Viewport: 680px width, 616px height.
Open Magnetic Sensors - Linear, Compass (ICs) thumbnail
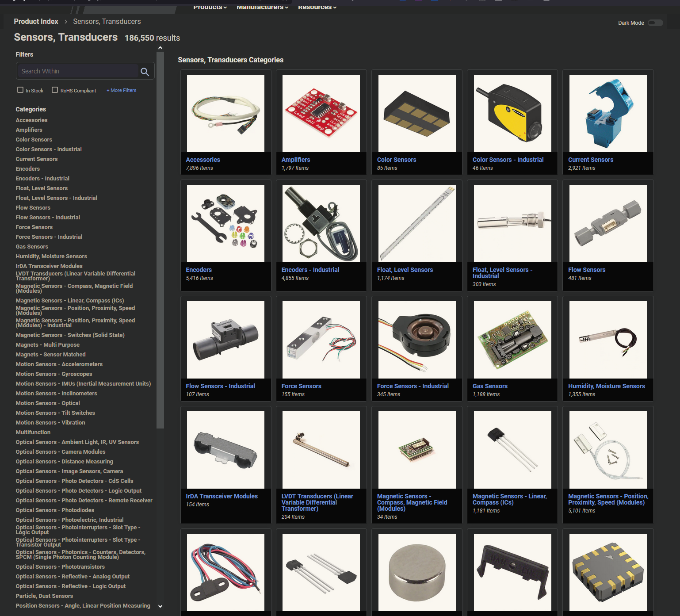(x=512, y=450)
